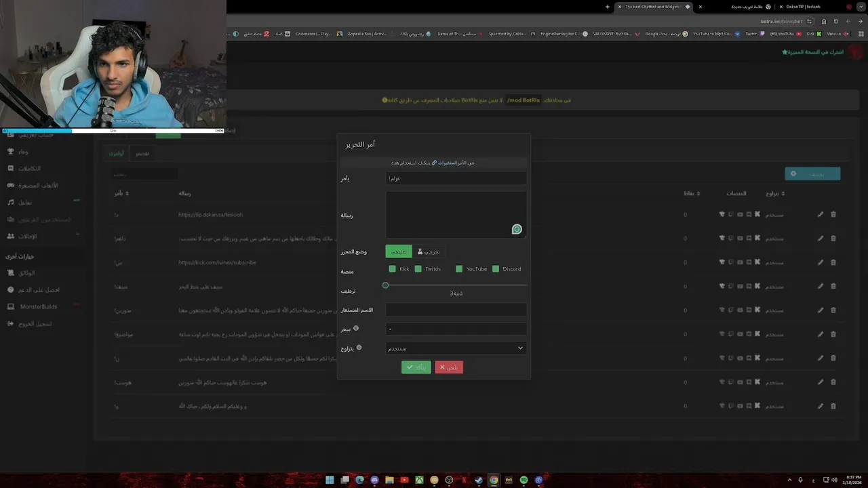Open OBS Studio from the taskbar
The height and width of the screenshot is (488, 868).
(x=449, y=480)
